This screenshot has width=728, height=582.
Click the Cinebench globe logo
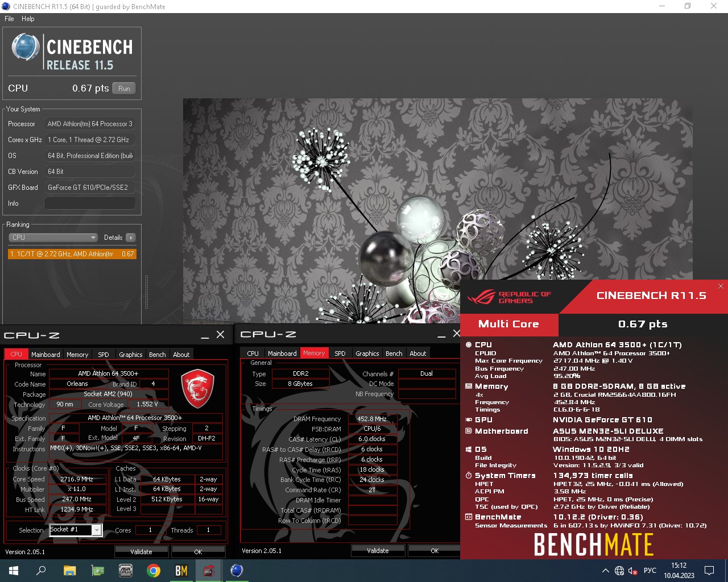point(25,48)
